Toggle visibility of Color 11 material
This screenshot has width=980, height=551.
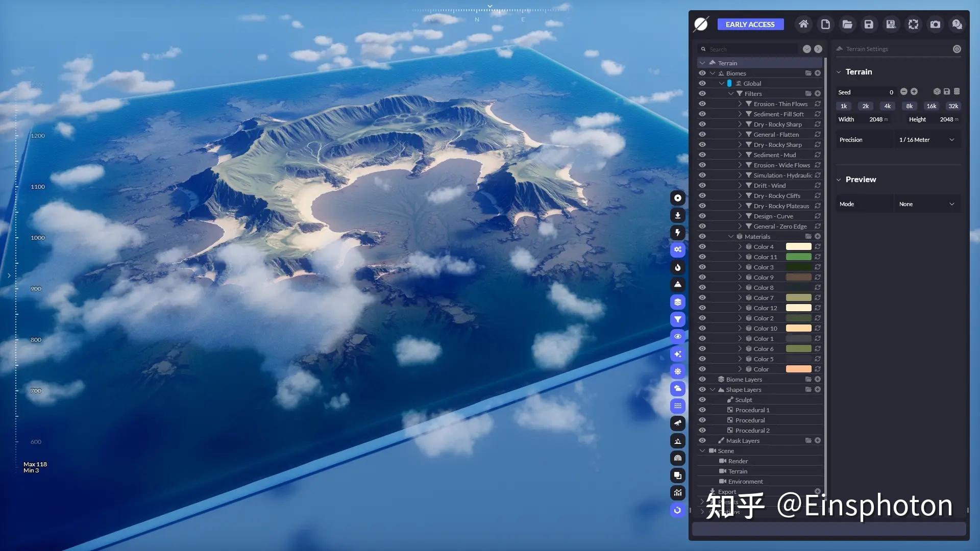702,257
